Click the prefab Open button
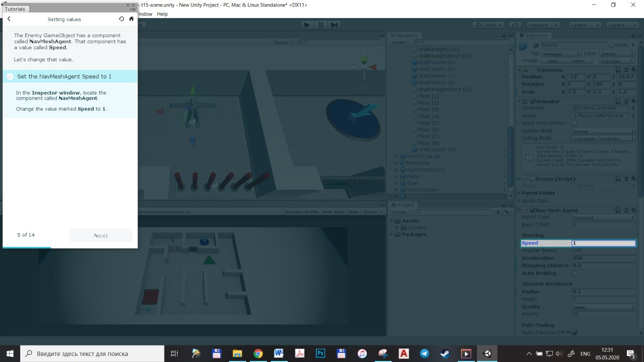 pos(553,61)
